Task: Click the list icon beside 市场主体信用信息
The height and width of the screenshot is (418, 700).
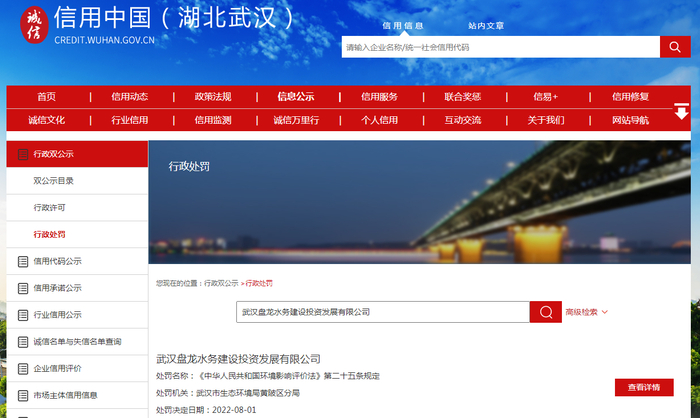Action: [x=23, y=396]
